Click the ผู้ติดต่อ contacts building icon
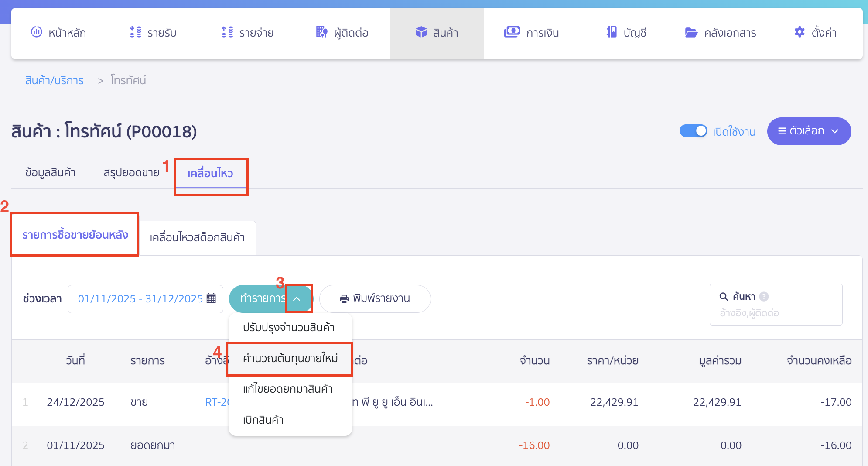The width and height of the screenshot is (868, 466). pyautogui.click(x=321, y=32)
